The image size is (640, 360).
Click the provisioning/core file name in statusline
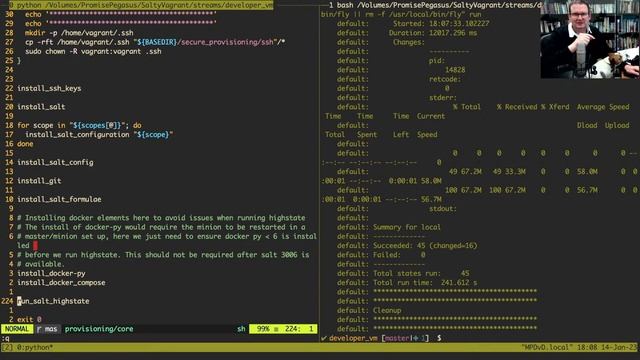(99, 329)
